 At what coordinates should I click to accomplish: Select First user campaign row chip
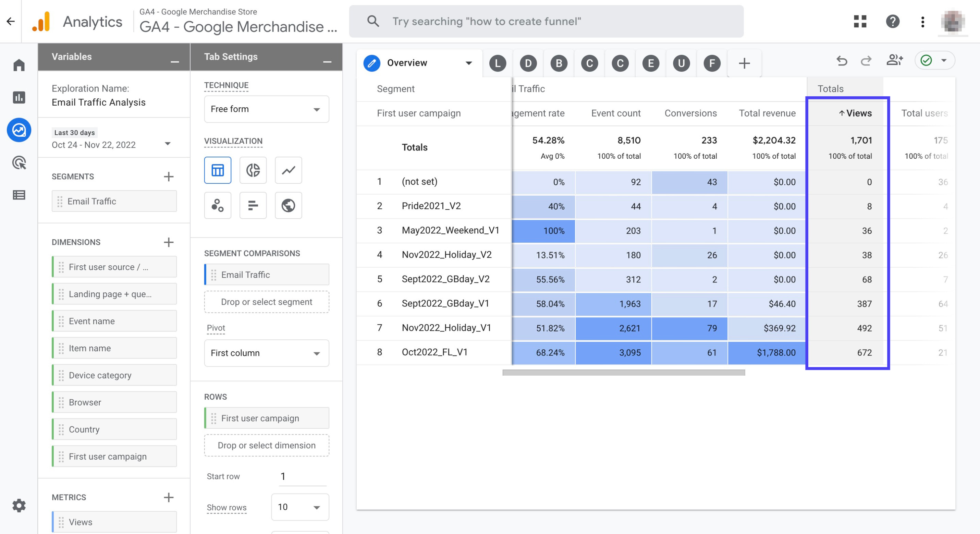[x=266, y=418]
